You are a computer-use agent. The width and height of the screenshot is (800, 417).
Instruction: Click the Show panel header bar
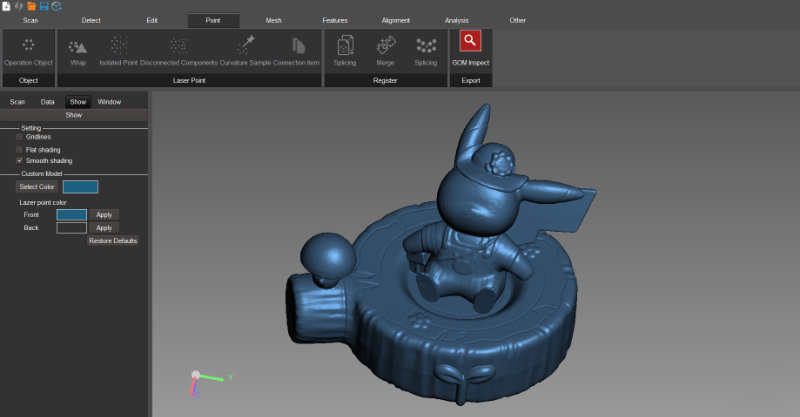[x=73, y=115]
